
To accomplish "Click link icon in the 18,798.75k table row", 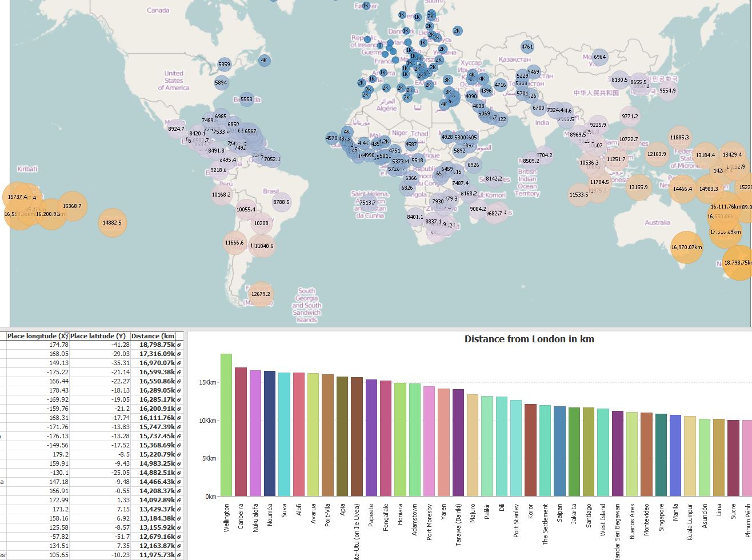I will pos(179,345).
